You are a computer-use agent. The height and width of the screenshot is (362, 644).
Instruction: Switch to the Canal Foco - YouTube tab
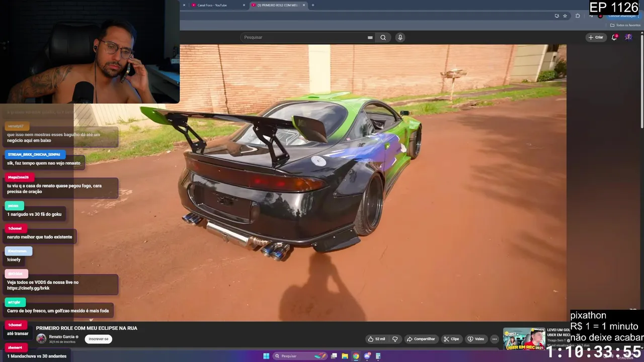pyautogui.click(x=212, y=5)
